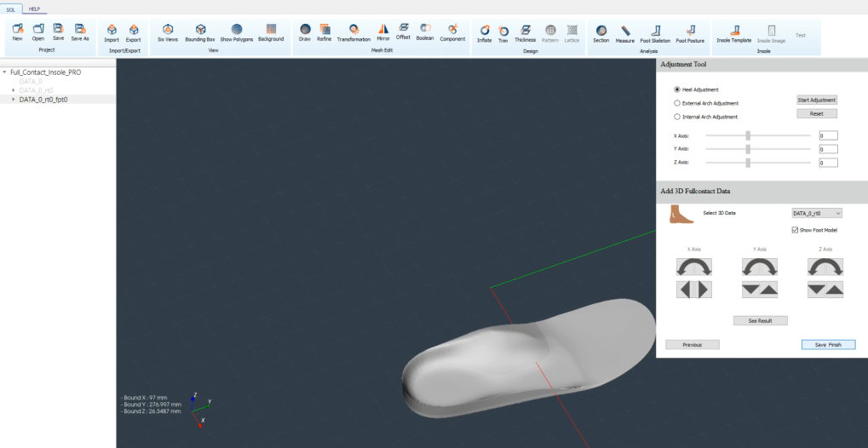868x448 pixels.
Task: Expand the DATA_0_rt0_fpt0 tree item
Action: 13,99
